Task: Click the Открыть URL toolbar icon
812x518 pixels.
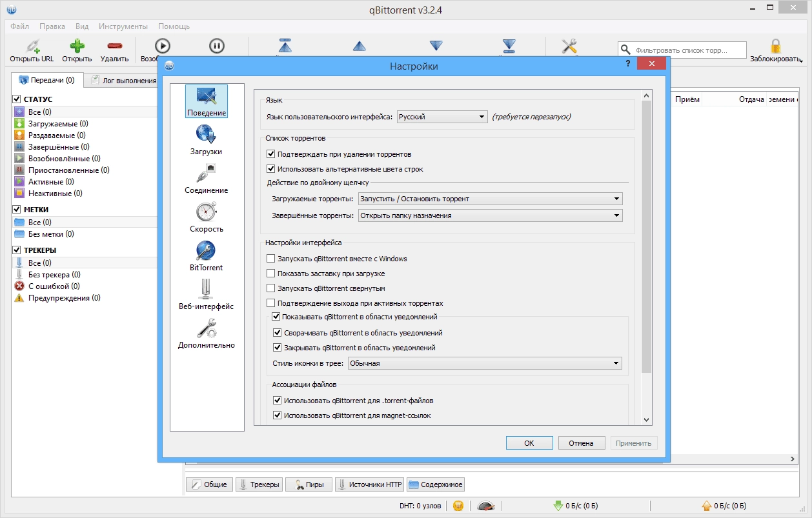Action: tap(32, 46)
